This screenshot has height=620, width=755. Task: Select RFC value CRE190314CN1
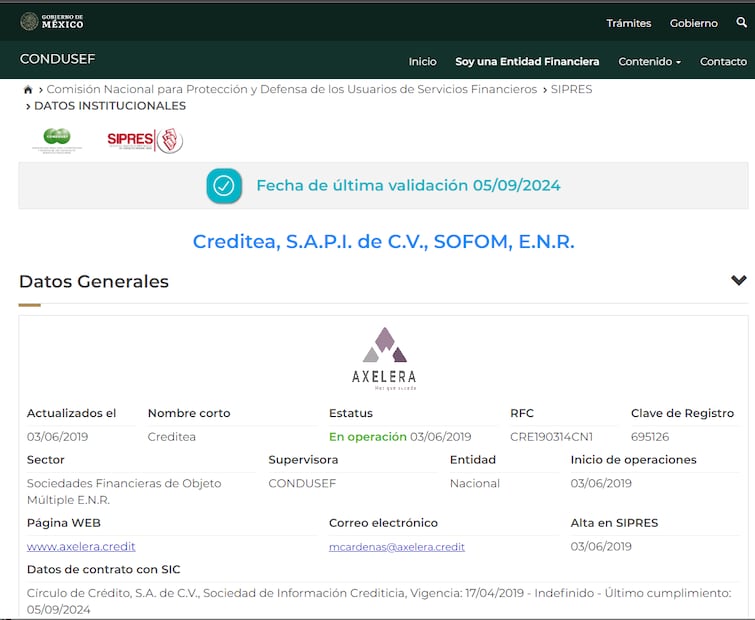click(551, 437)
